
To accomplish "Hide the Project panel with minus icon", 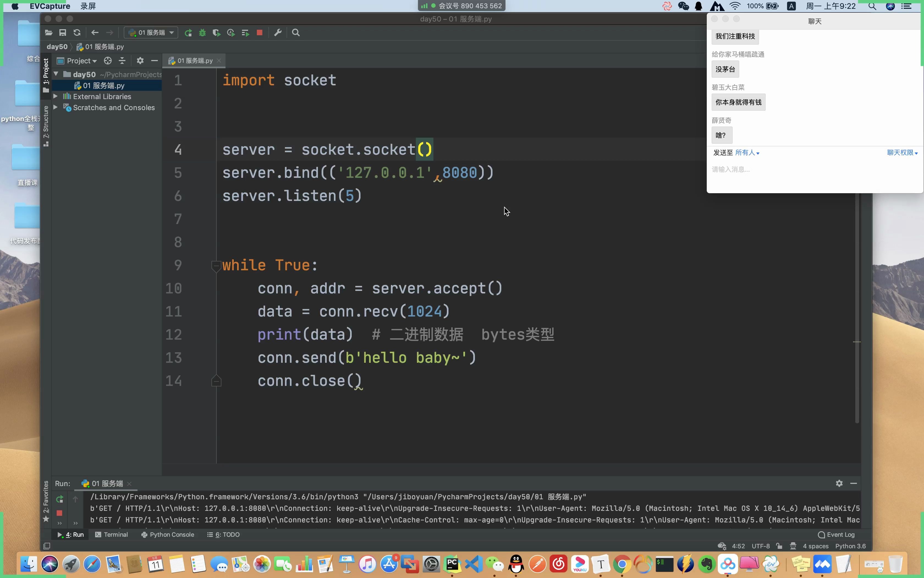I will (x=154, y=61).
